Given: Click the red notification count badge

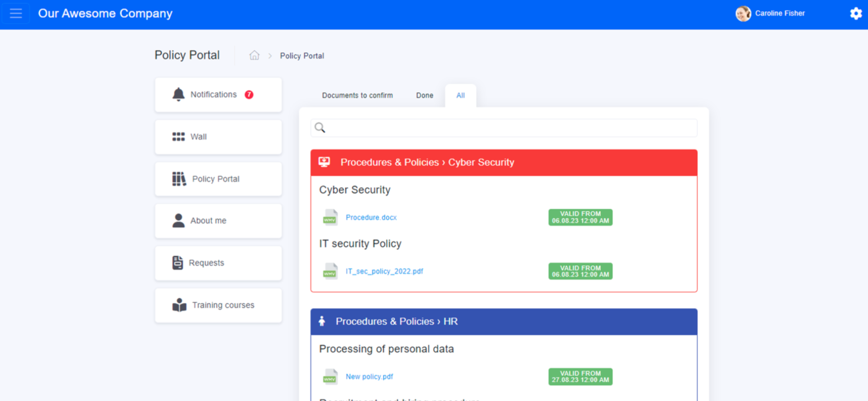Looking at the screenshot, I should (249, 95).
